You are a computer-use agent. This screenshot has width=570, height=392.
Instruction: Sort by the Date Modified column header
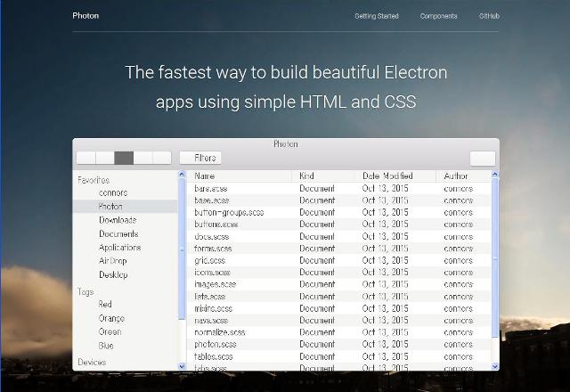(395, 176)
